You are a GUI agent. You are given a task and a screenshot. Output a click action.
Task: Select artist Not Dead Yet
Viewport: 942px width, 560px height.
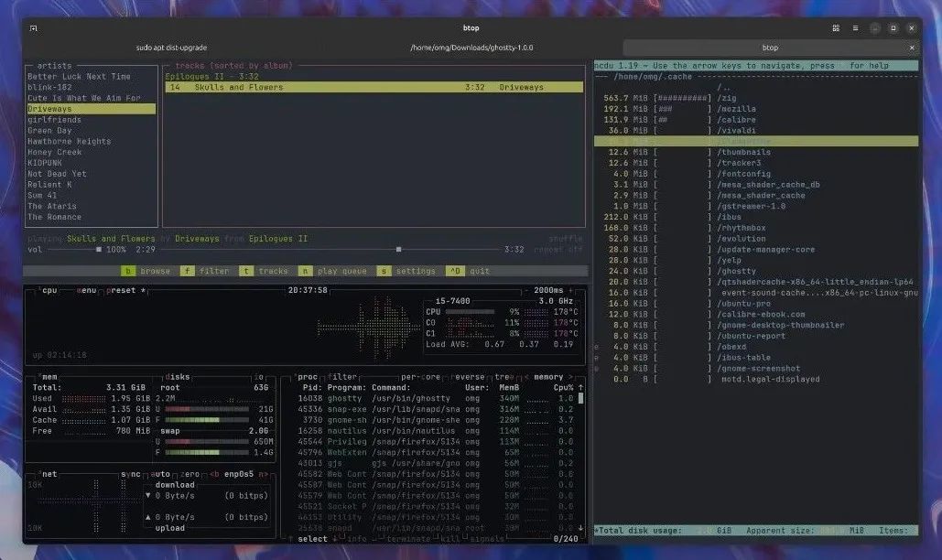(57, 174)
